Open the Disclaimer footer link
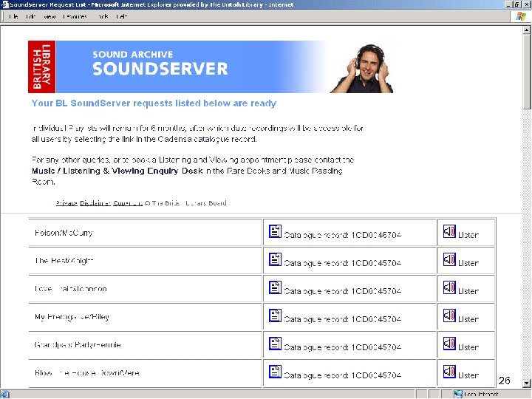The height and width of the screenshot is (399, 532). (x=95, y=203)
